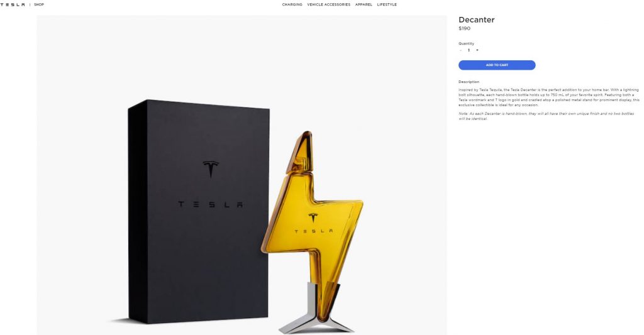Decrease quantity with the minus icon

460,50
